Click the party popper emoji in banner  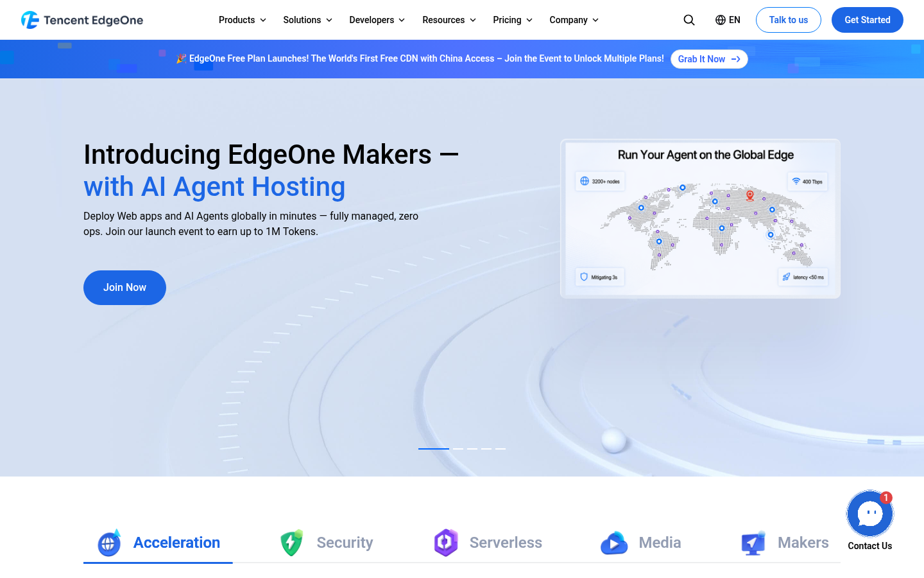[x=182, y=58]
